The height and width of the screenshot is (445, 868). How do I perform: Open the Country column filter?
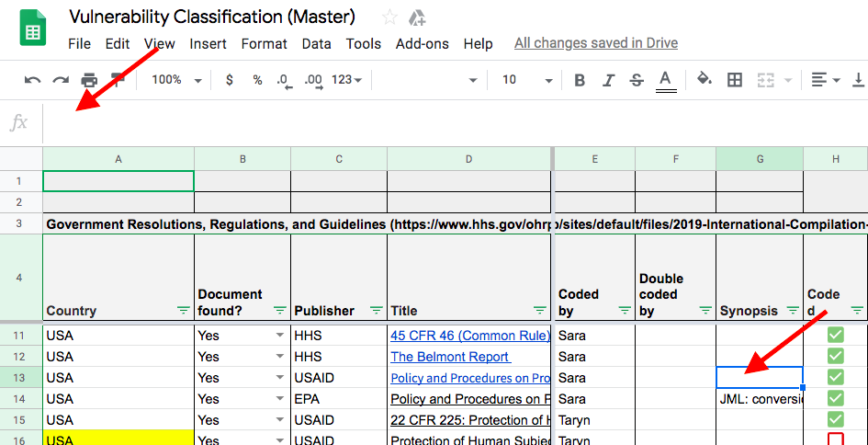pyautogui.click(x=183, y=311)
